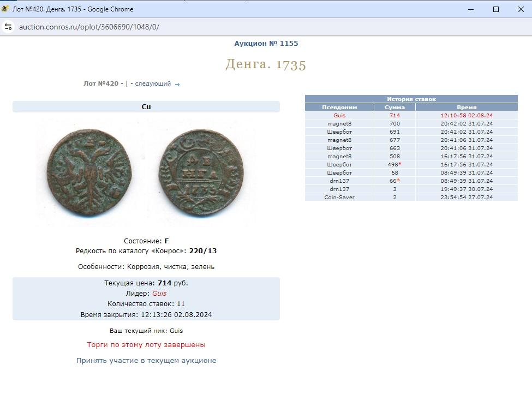Minimize the Chrome window
The image size is (532, 418).
470,9
